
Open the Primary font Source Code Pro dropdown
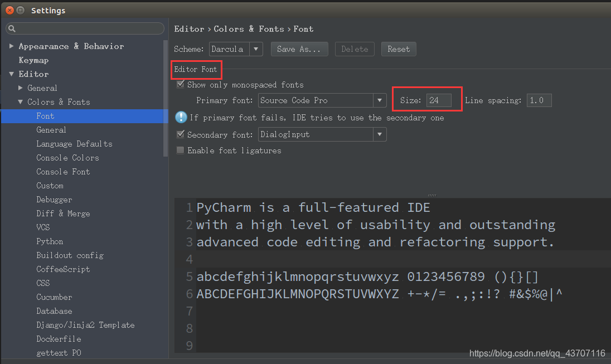pyautogui.click(x=322, y=100)
